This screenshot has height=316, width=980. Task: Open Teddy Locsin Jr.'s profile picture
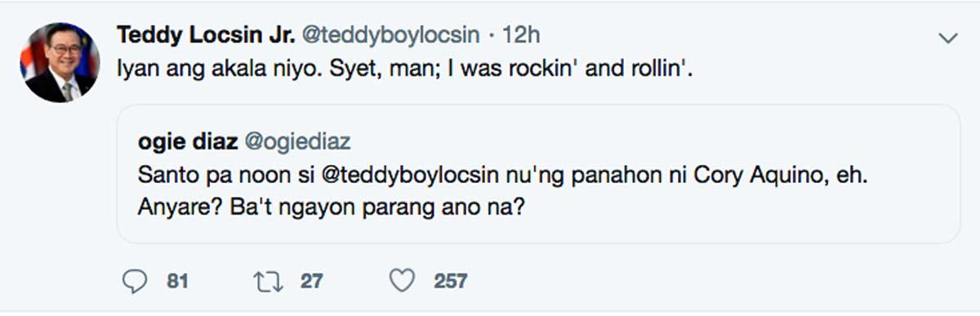point(60,63)
